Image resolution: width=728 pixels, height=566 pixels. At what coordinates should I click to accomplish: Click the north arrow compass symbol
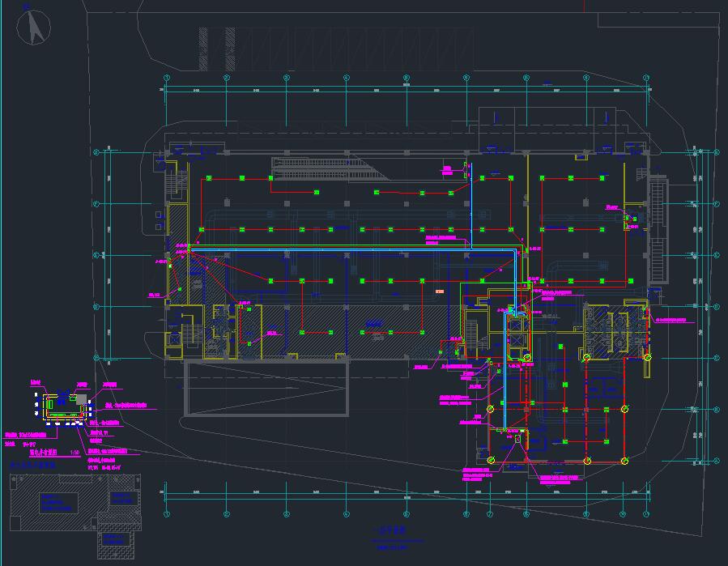pos(35,28)
